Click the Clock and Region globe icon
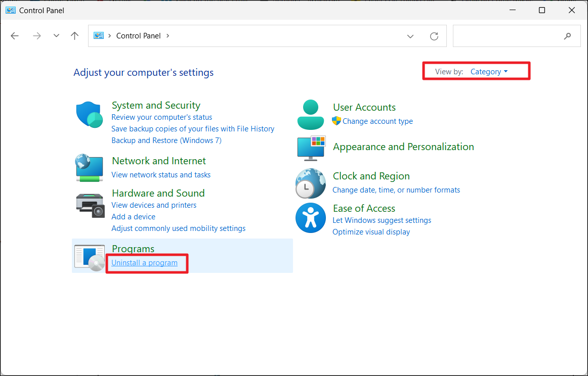588x376 pixels. [x=310, y=183]
